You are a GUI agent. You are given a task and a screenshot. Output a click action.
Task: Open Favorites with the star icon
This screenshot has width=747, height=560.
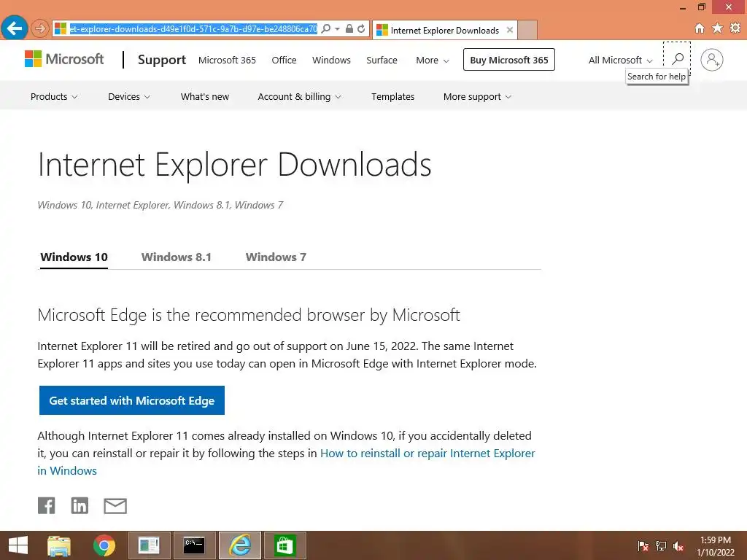pyautogui.click(x=718, y=28)
